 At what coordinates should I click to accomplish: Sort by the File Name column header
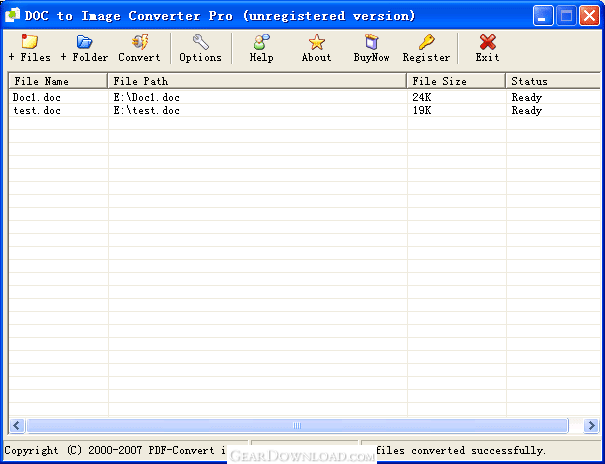pyautogui.click(x=58, y=81)
